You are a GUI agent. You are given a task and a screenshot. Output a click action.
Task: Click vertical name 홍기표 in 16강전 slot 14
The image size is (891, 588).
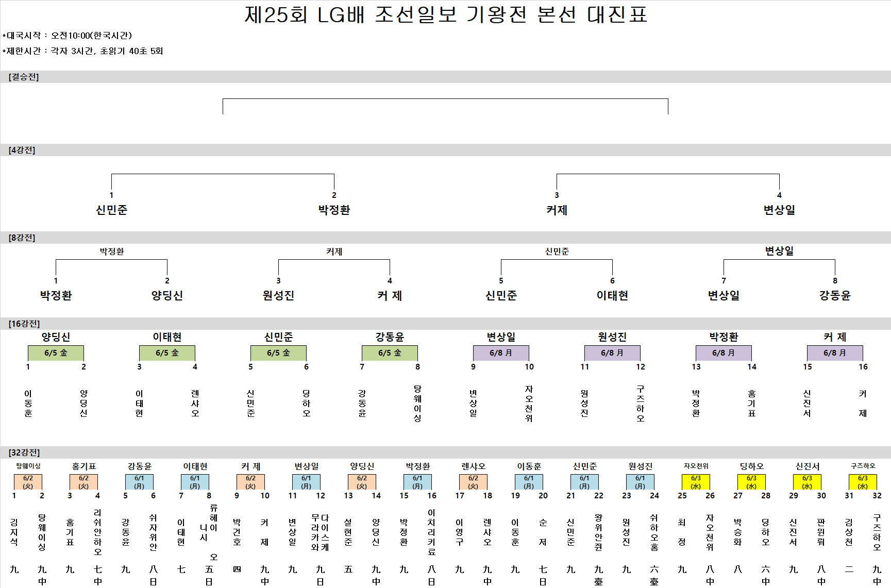click(751, 404)
